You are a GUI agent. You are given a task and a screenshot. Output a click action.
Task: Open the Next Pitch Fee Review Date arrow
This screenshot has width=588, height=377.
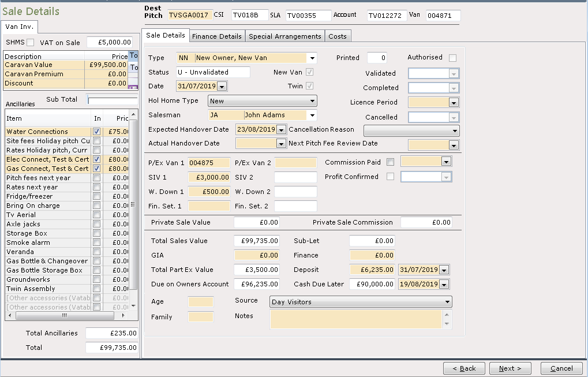454,145
